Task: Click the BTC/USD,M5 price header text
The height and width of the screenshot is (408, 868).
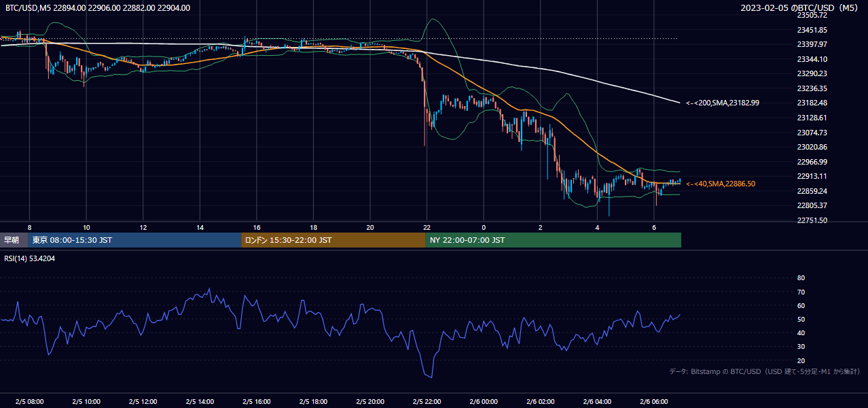Action: coord(98,8)
